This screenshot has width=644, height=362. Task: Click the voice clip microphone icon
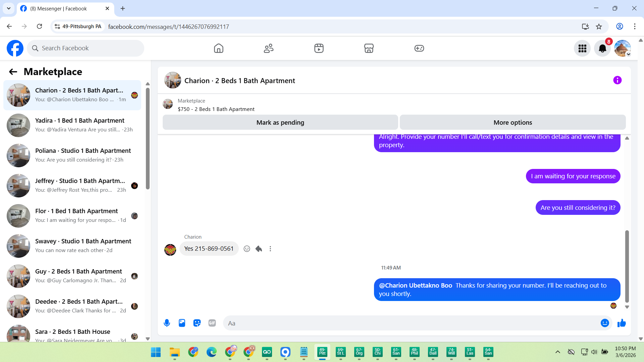point(167,323)
